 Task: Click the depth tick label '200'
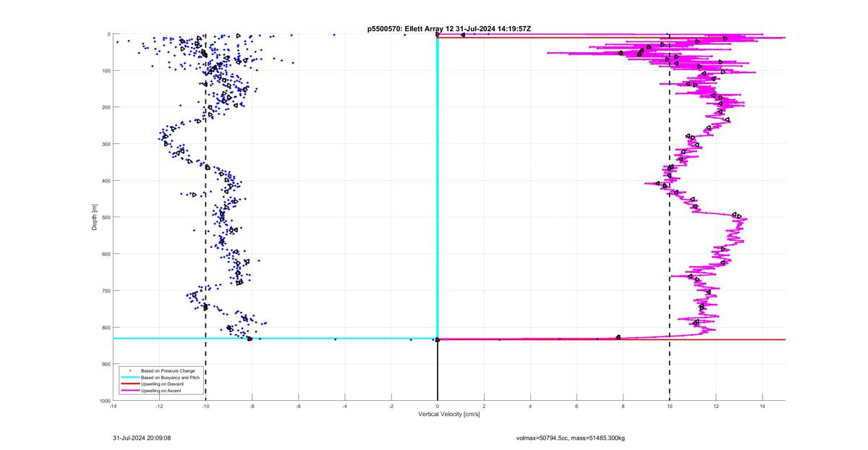click(105, 107)
